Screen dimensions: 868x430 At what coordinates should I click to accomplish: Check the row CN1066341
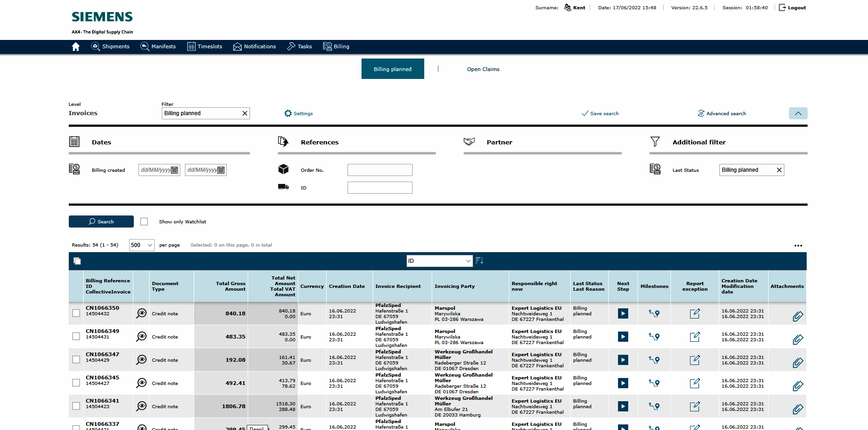tap(76, 406)
